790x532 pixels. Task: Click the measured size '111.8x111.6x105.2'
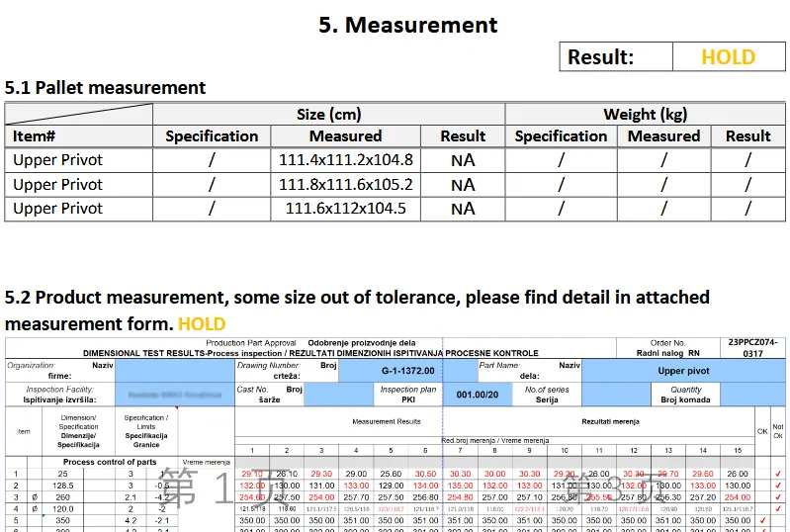[346, 185]
